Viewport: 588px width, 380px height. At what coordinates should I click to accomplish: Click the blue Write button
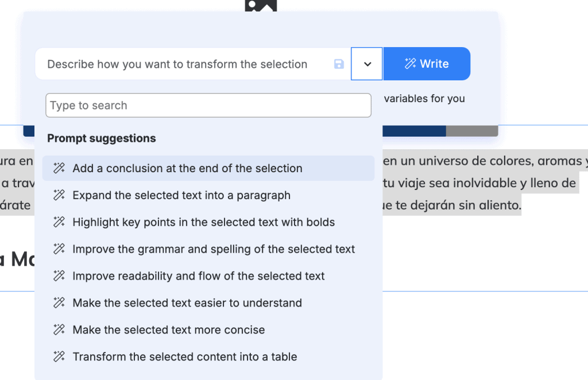(x=427, y=64)
